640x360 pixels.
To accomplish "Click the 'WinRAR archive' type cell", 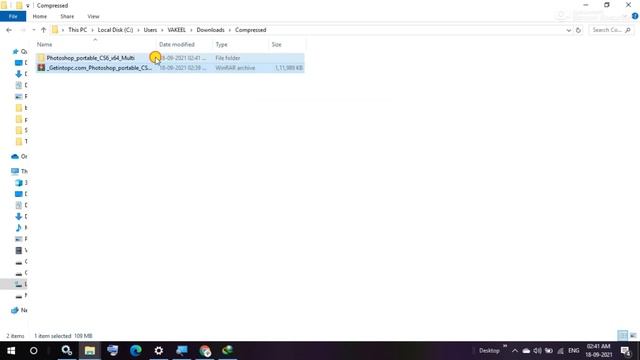I will tap(235, 68).
